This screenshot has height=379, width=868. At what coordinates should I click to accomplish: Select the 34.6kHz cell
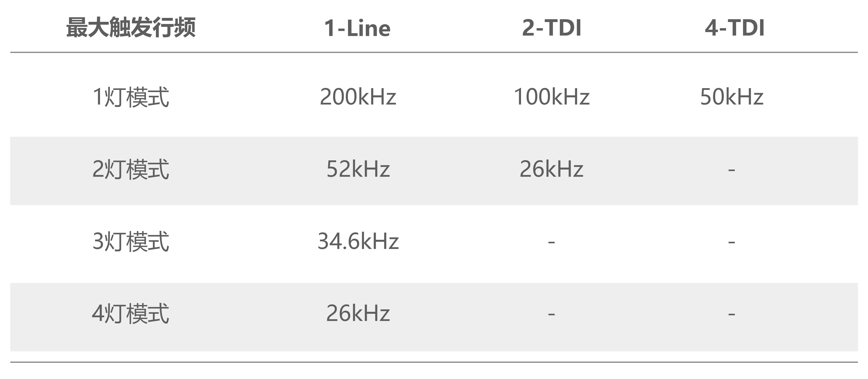(358, 241)
